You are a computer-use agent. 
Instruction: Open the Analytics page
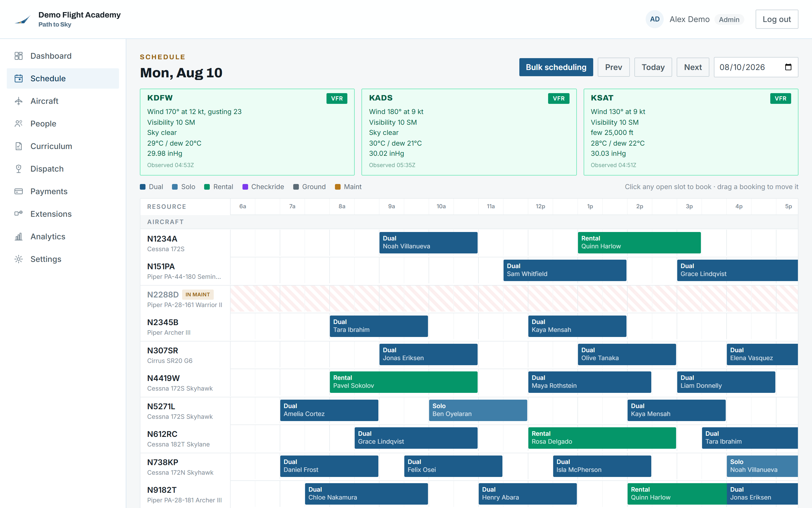63,236
